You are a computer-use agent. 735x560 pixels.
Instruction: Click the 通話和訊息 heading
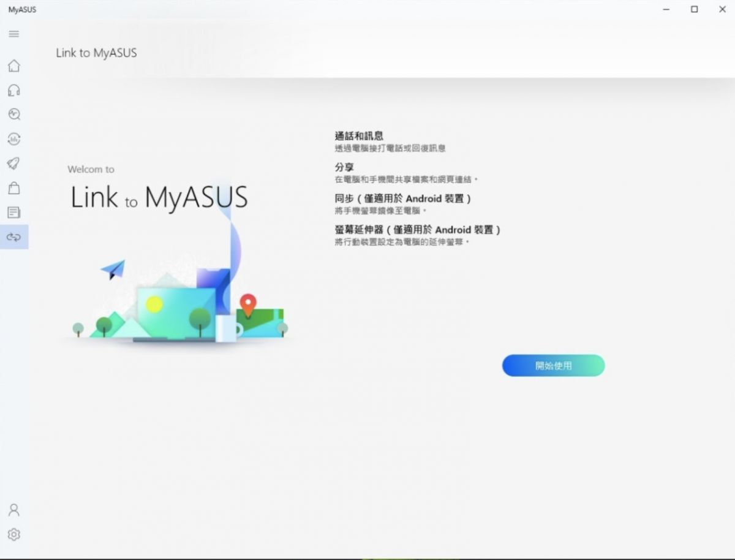tap(359, 136)
